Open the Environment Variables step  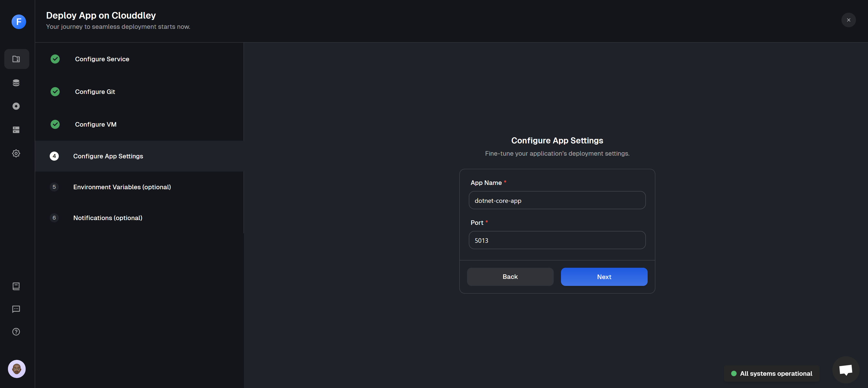pyautogui.click(x=122, y=187)
